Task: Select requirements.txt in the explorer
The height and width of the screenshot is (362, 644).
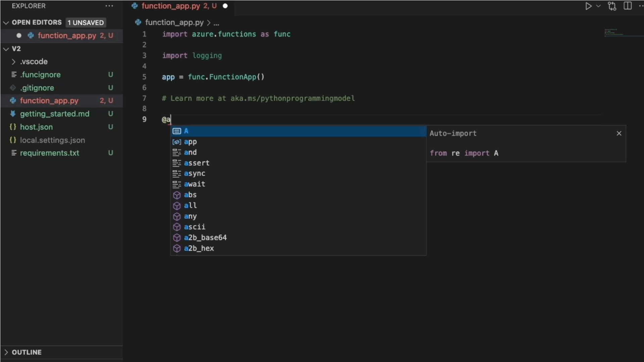Action: pyautogui.click(x=50, y=153)
